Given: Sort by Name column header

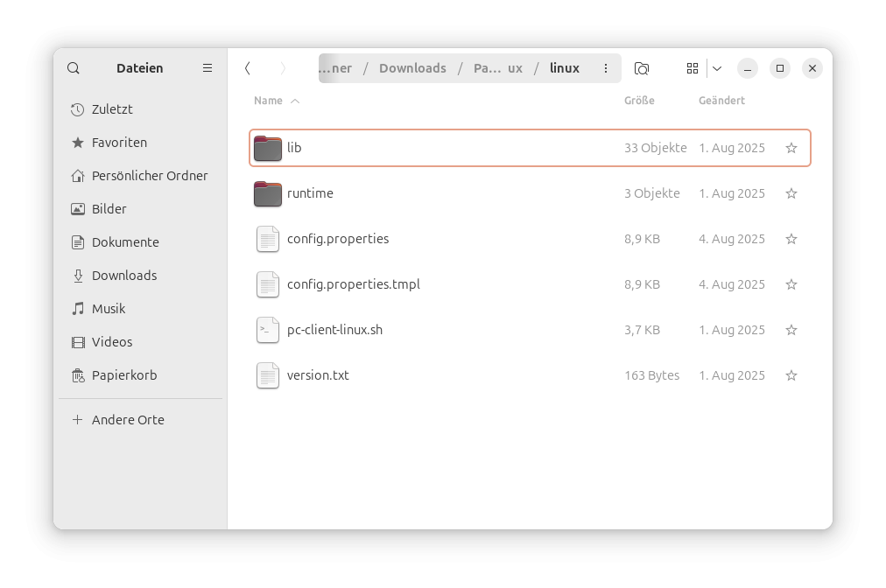Looking at the screenshot, I should coord(277,101).
